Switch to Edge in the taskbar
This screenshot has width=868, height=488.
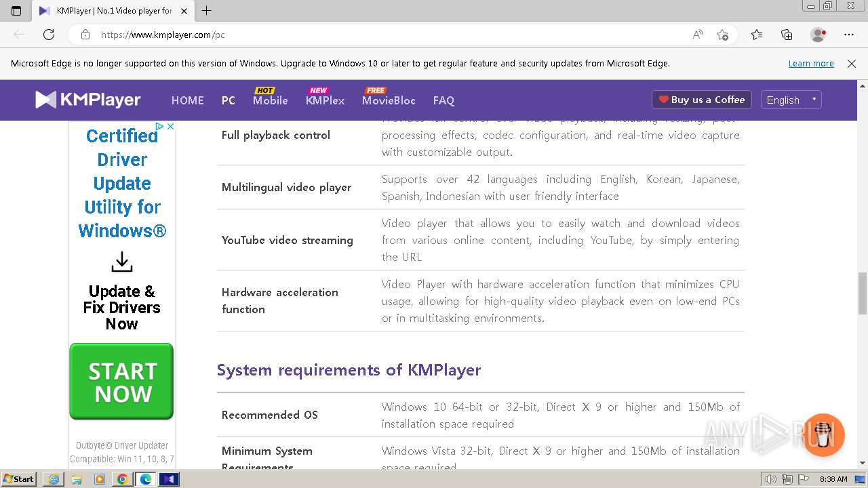click(145, 479)
